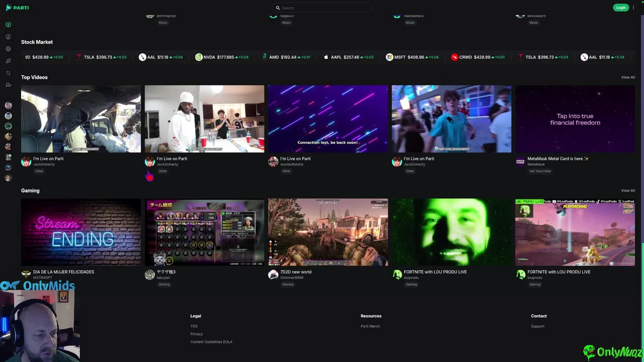Open Grimmer9988 channel avatar

coord(273,275)
